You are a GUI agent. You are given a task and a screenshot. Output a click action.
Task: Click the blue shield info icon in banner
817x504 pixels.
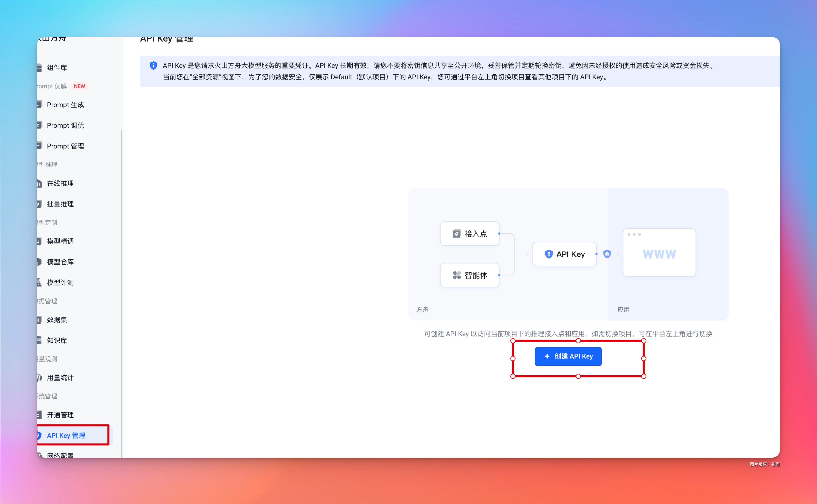153,66
